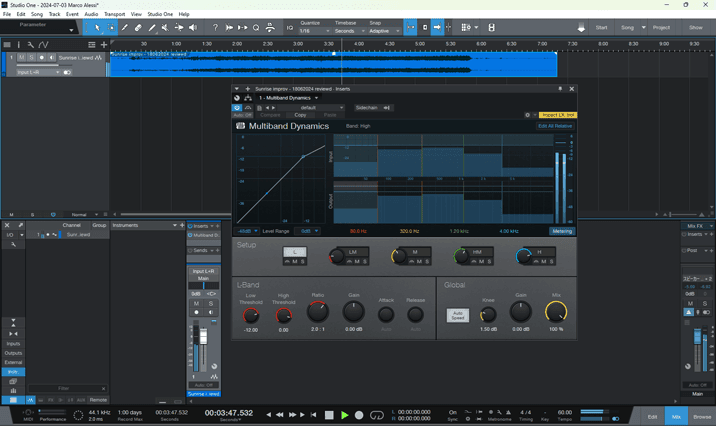Click the Remote button in mixer

[98, 400]
